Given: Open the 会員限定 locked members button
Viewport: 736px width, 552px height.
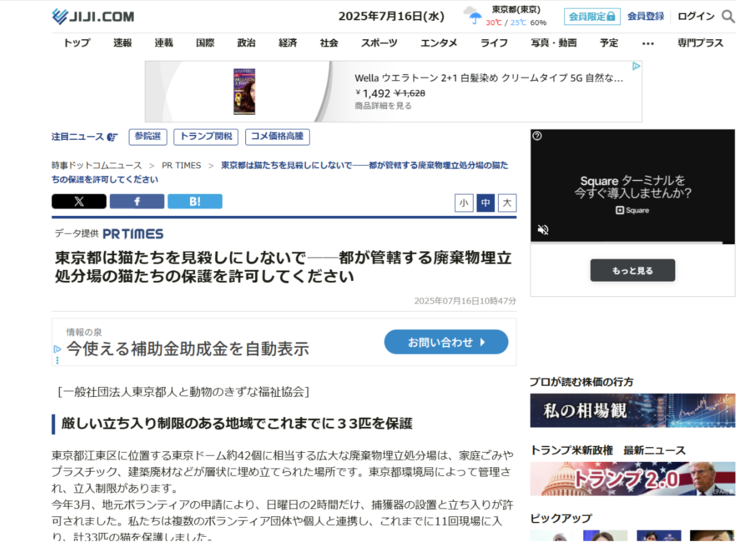Looking at the screenshot, I should coord(592,16).
